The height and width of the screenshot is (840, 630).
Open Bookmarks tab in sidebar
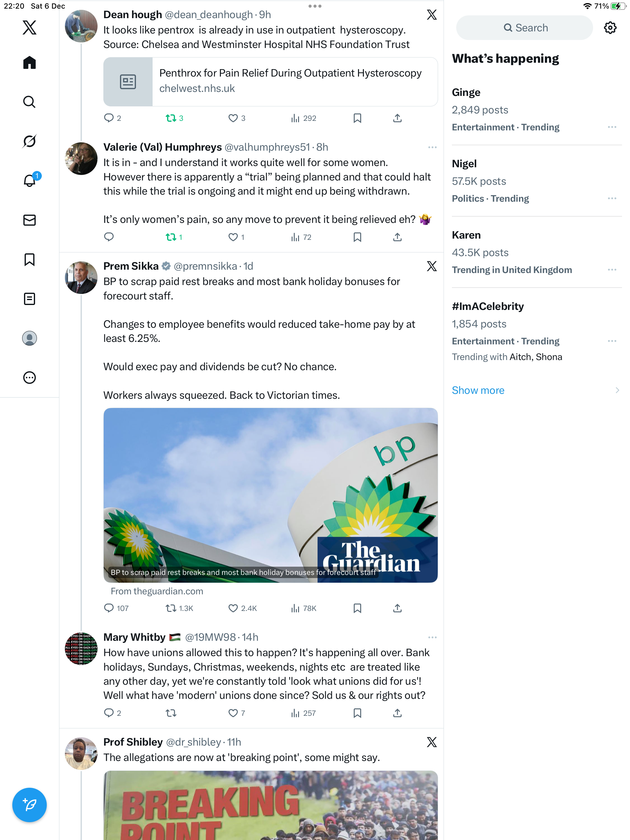point(29,260)
